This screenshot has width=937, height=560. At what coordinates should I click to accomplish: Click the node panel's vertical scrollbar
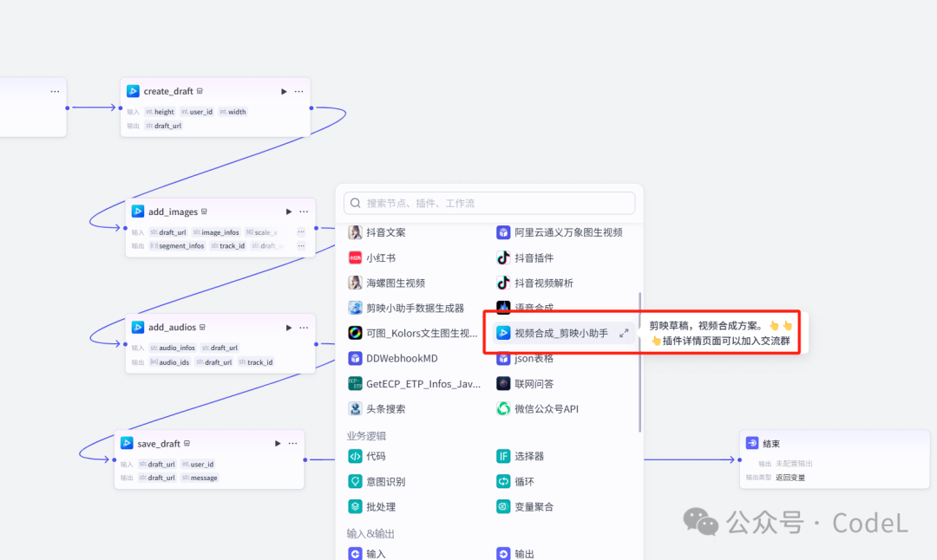(640, 361)
